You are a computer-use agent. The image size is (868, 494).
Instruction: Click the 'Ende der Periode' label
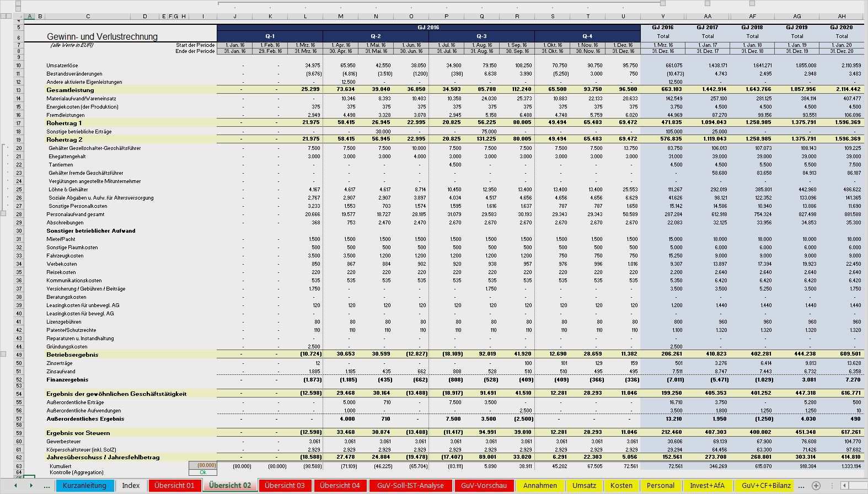[x=195, y=51]
